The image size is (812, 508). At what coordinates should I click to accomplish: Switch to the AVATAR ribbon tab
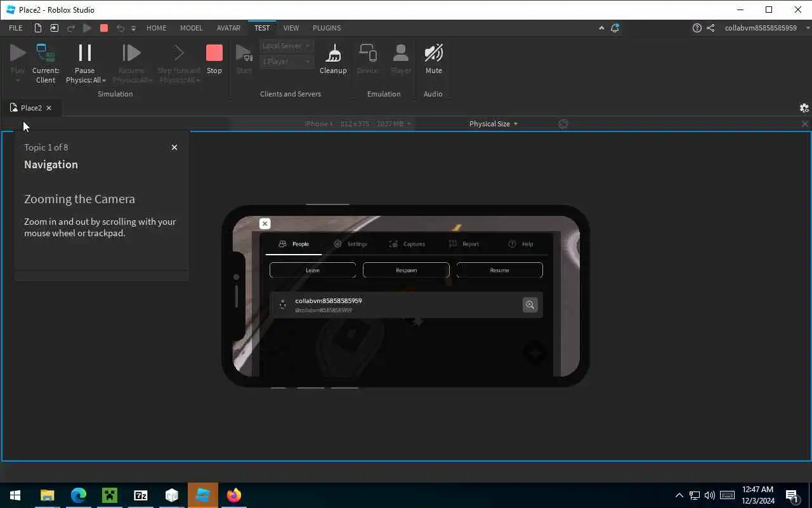click(228, 28)
